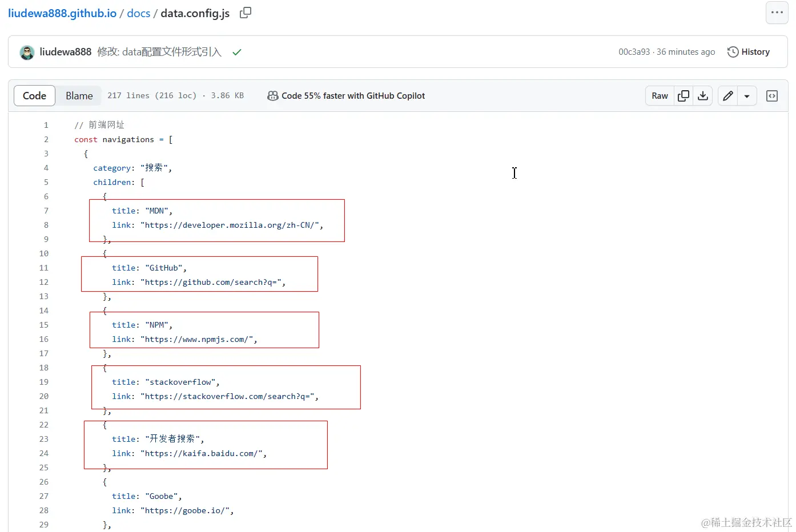Viewport: 796px width, 532px height.
Task: Click the 'children: [' code line
Action: (119, 182)
